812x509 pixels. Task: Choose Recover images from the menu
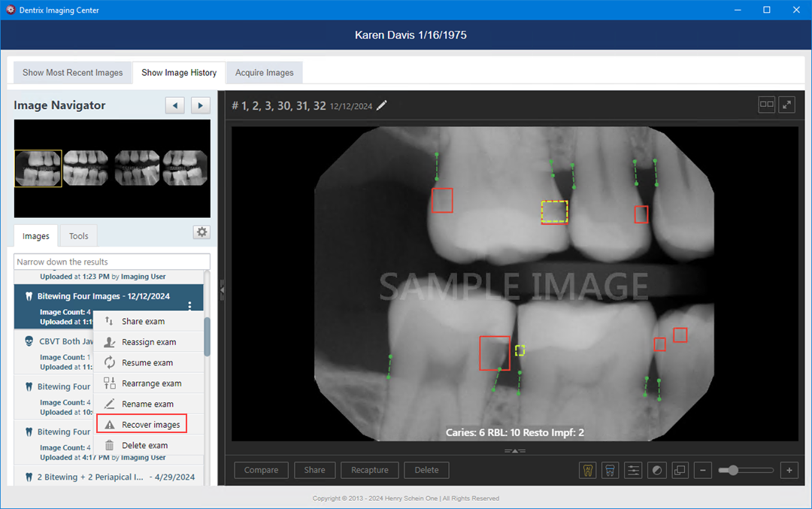[x=141, y=423]
